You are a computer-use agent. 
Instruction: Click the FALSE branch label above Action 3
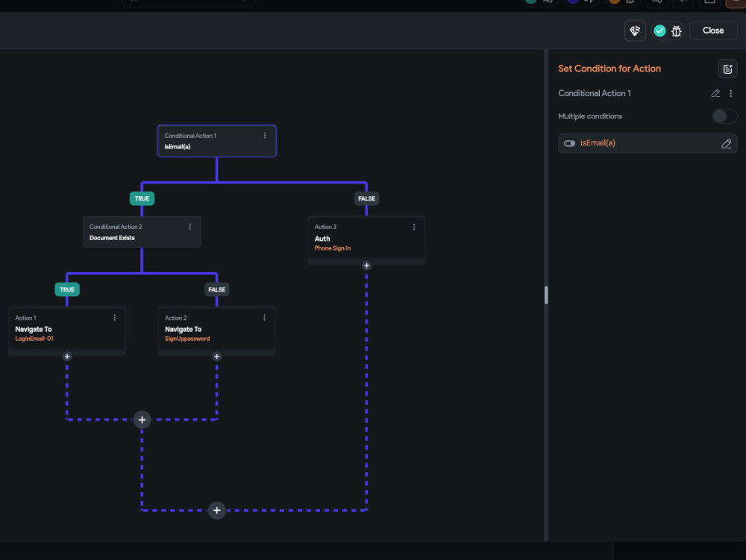(x=366, y=198)
